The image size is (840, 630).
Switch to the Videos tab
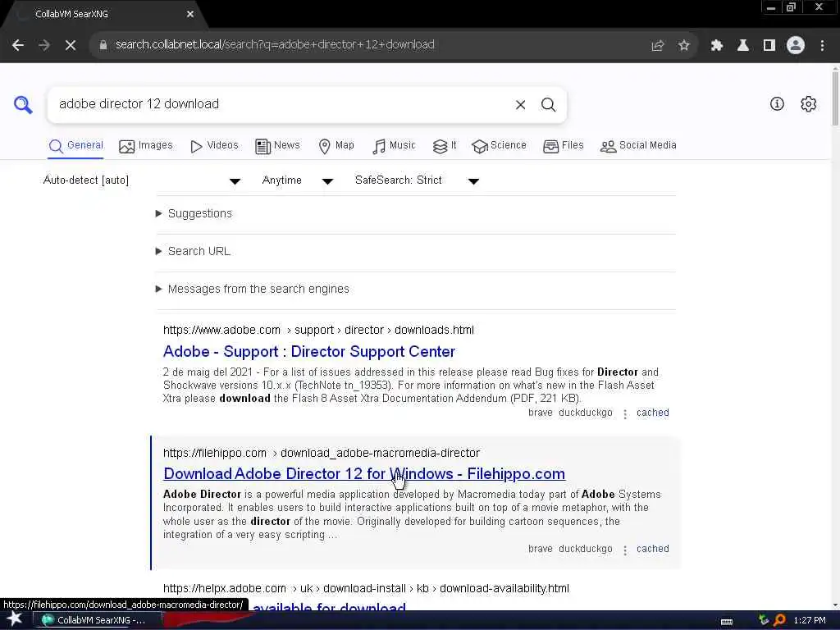coord(214,146)
